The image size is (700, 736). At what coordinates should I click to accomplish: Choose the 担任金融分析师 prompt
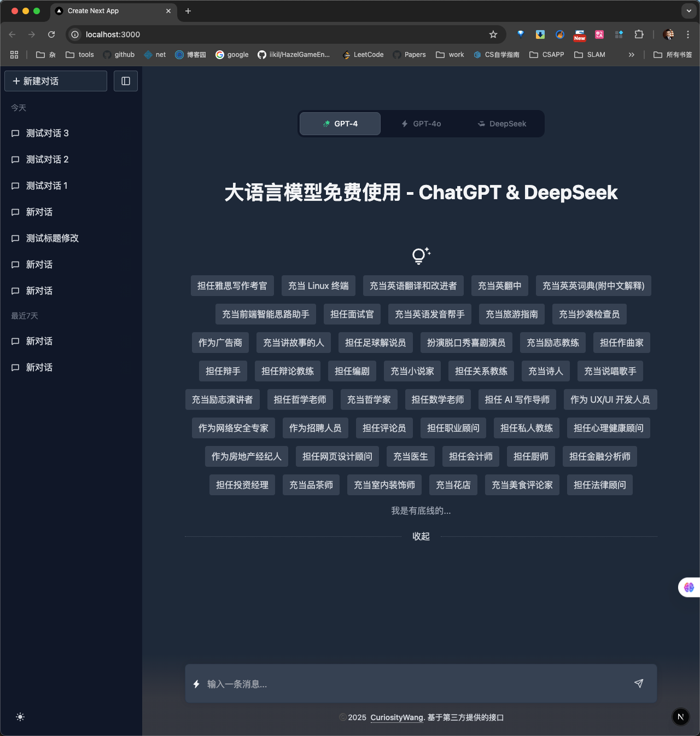(x=600, y=456)
